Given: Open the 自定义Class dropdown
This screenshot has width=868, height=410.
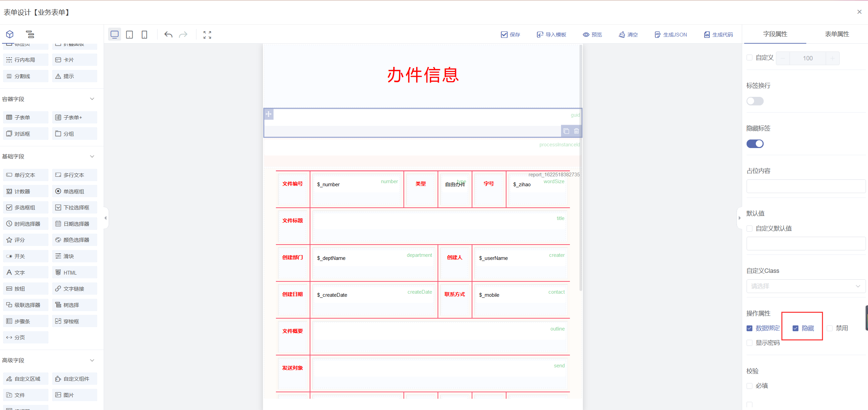Looking at the screenshot, I should click(806, 286).
